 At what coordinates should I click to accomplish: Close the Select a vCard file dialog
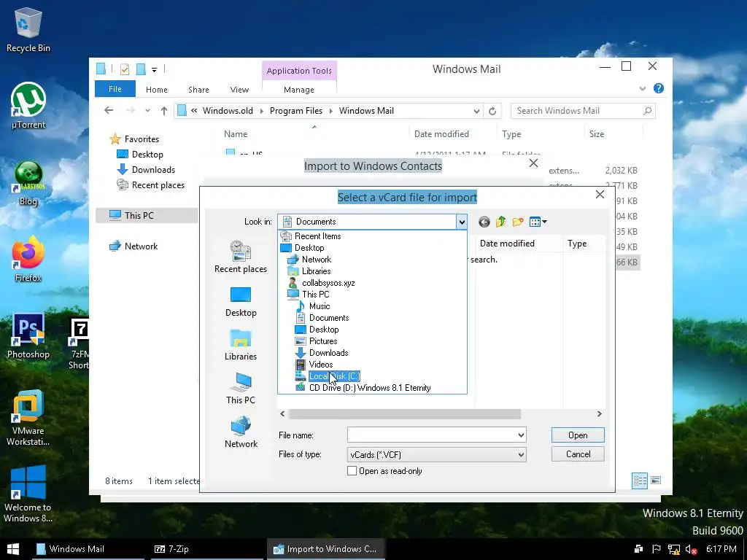coord(600,194)
